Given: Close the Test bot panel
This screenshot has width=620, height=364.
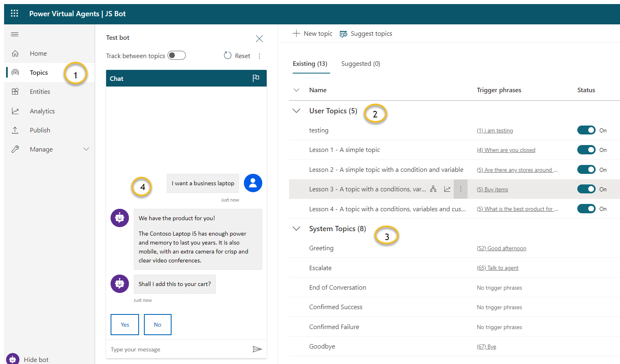Looking at the screenshot, I should 259,38.
